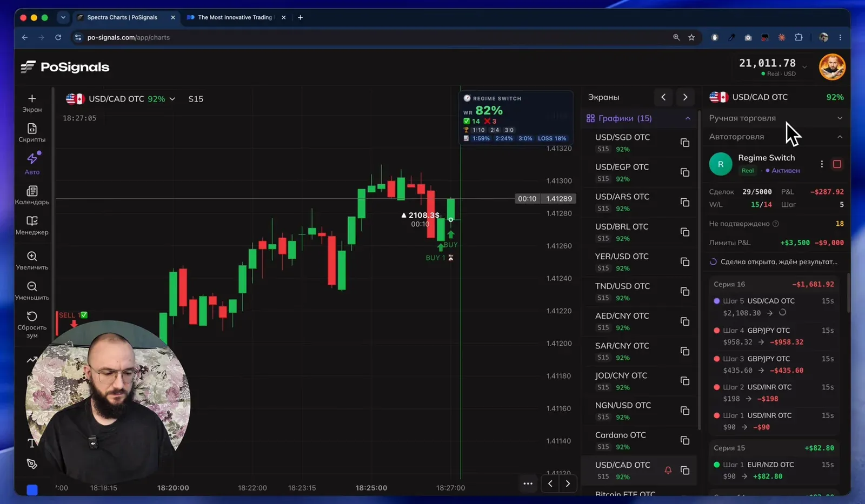This screenshot has width=865, height=504.
Task: Click the alert bell on USD/CAD OTC row
Action: coord(668,470)
